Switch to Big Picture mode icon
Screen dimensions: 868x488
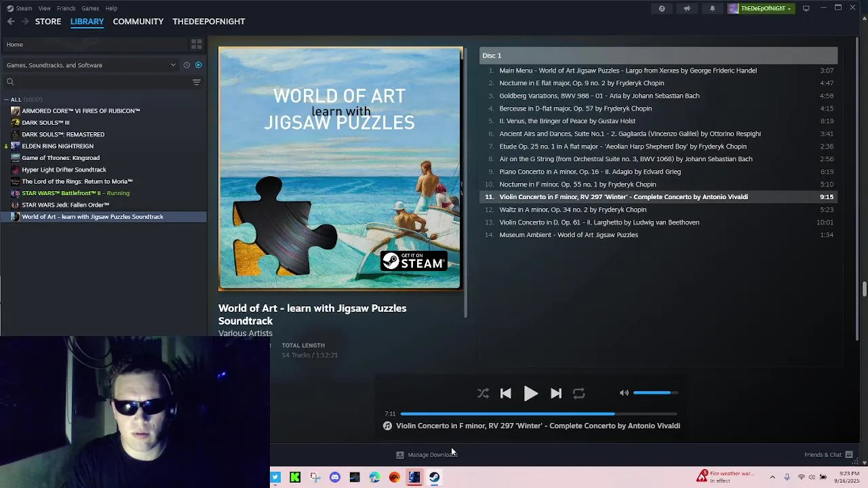(806, 8)
